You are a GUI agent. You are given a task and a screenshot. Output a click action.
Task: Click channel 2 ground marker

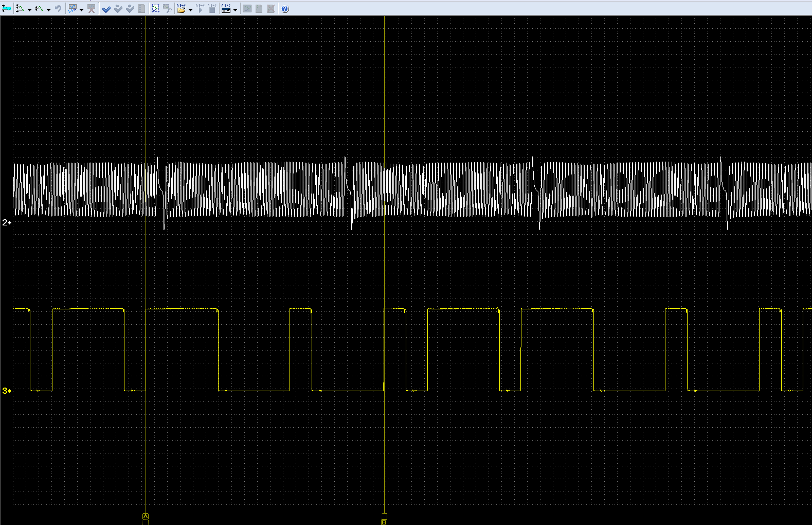point(7,222)
